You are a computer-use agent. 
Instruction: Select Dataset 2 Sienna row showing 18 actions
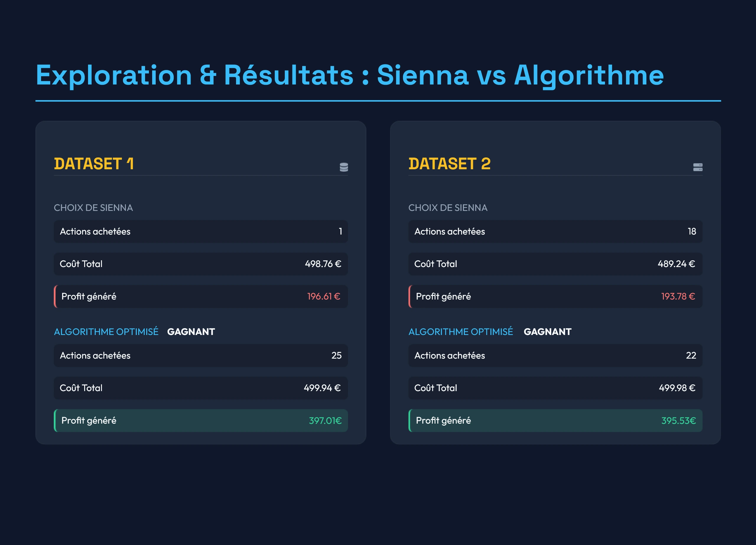click(555, 231)
